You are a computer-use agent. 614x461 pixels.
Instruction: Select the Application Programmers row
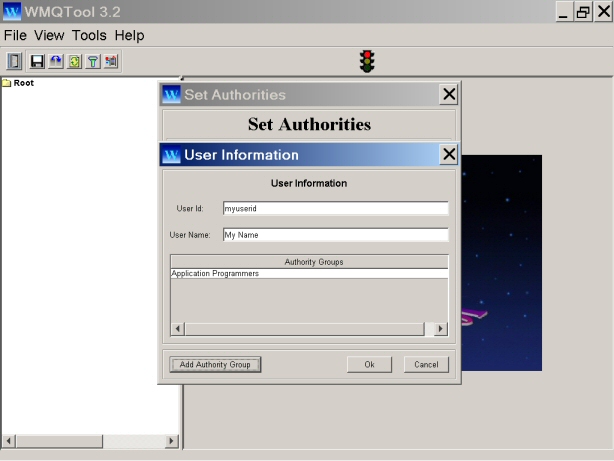pos(309,273)
